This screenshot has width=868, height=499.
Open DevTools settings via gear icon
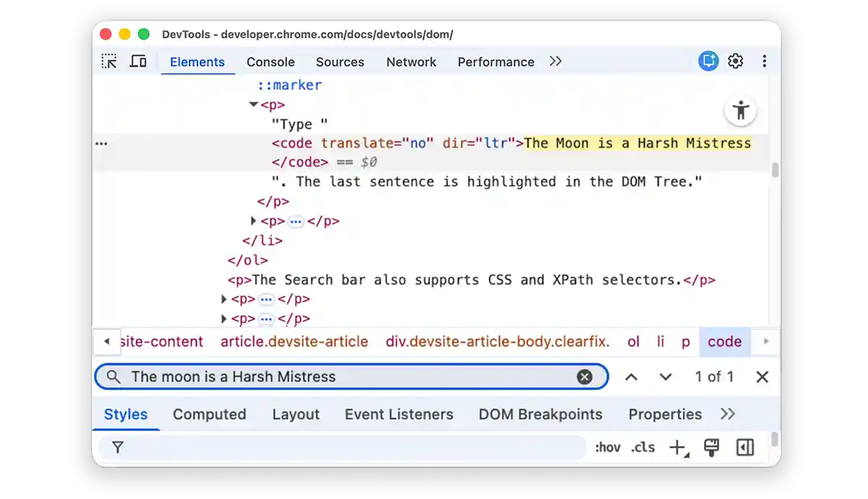(x=735, y=61)
